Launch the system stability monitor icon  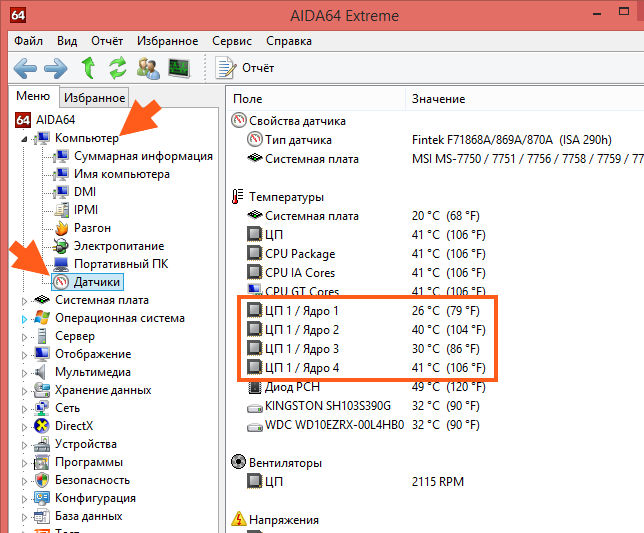tap(179, 68)
